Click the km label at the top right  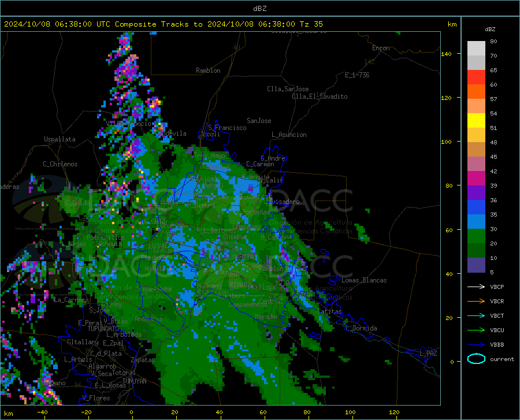click(x=452, y=24)
